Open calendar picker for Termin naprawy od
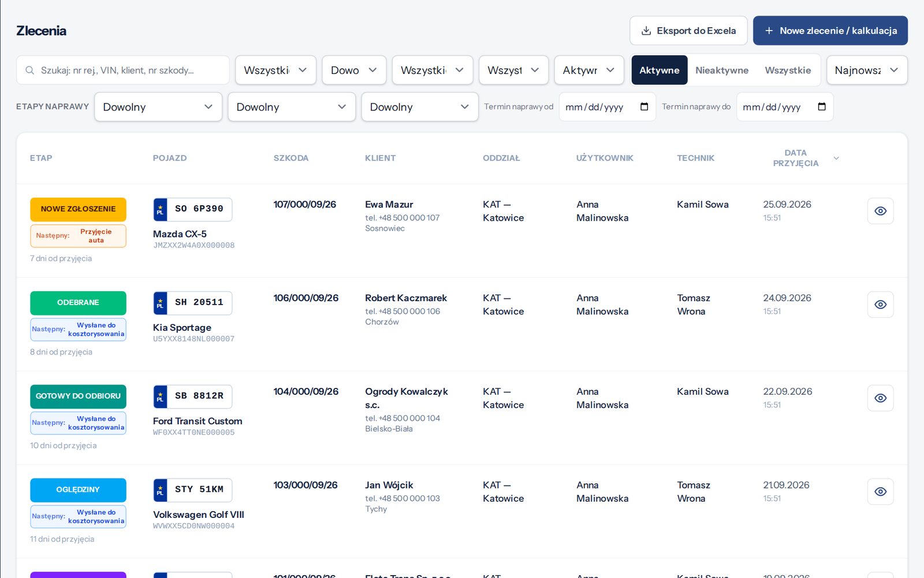The height and width of the screenshot is (578, 924). tap(644, 106)
